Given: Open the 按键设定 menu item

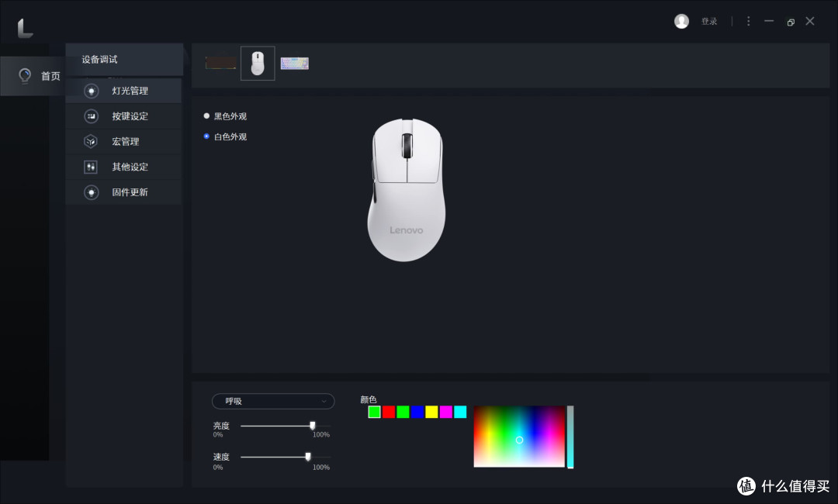Looking at the screenshot, I should point(123,116).
